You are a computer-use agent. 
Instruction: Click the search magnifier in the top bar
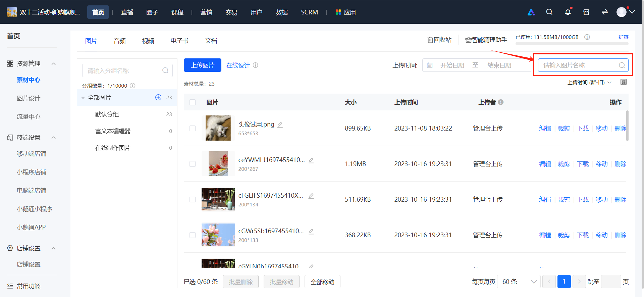[x=549, y=12]
